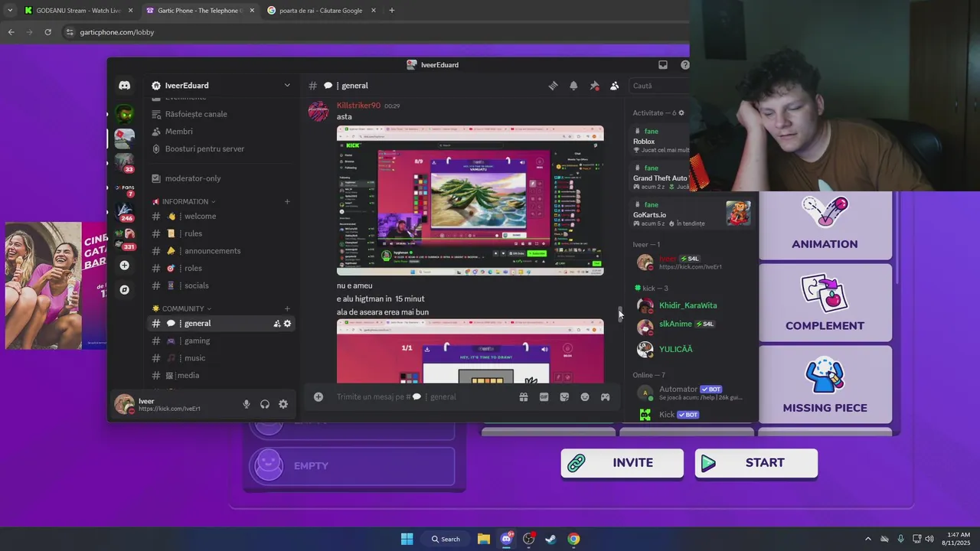Click attachment plus in message box
This screenshot has width=980, height=551.
pyautogui.click(x=318, y=396)
